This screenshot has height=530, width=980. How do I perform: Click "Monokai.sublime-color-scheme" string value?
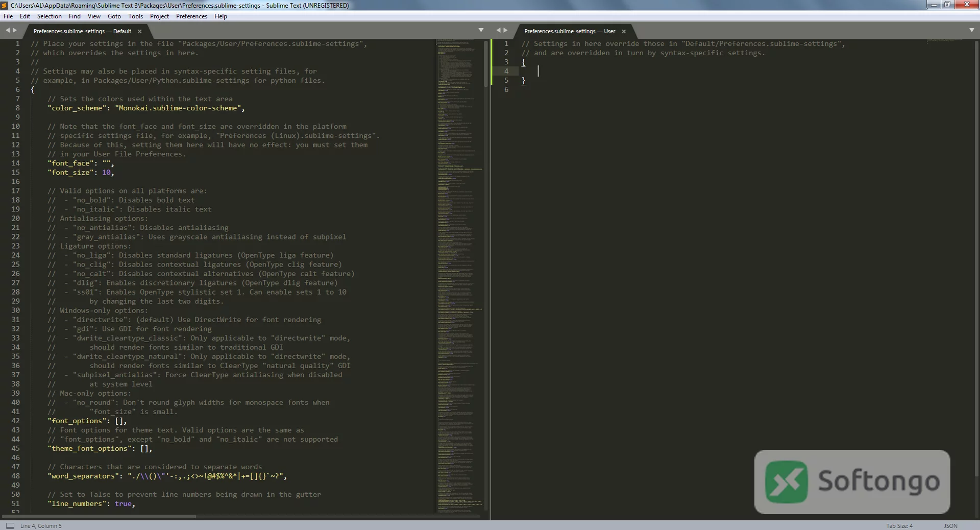click(x=178, y=108)
